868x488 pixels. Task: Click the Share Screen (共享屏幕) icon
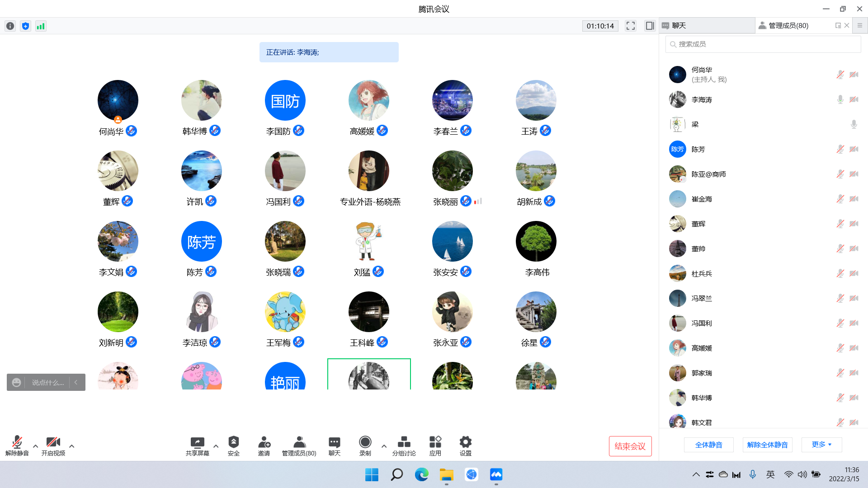click(197, 442)
